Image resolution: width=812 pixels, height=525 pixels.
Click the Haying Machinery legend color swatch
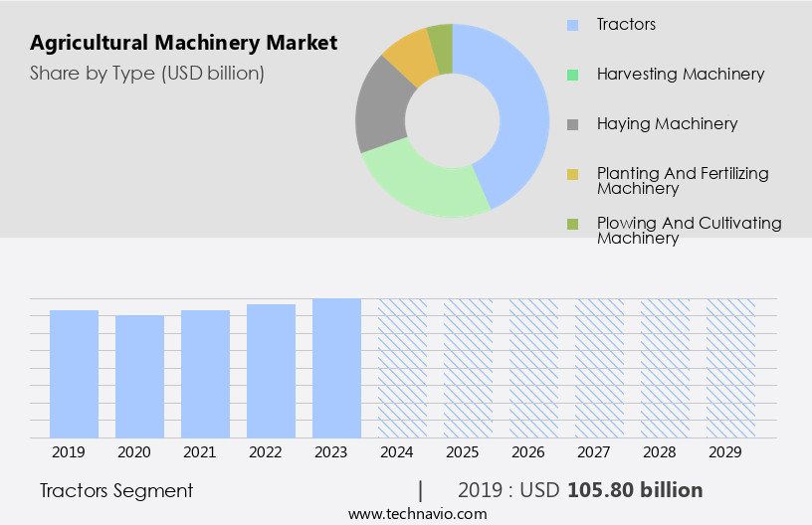(x=572, y=124)
